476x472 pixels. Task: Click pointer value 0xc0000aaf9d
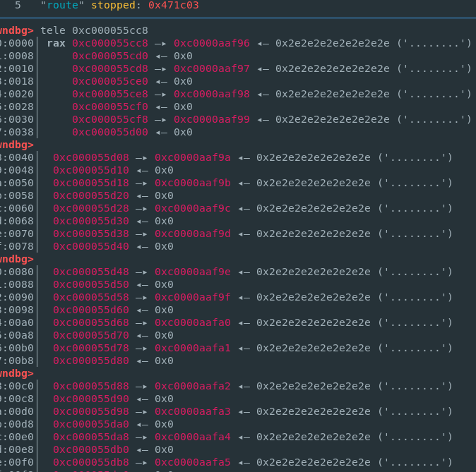pyautogui.click(x=193, y=234)
